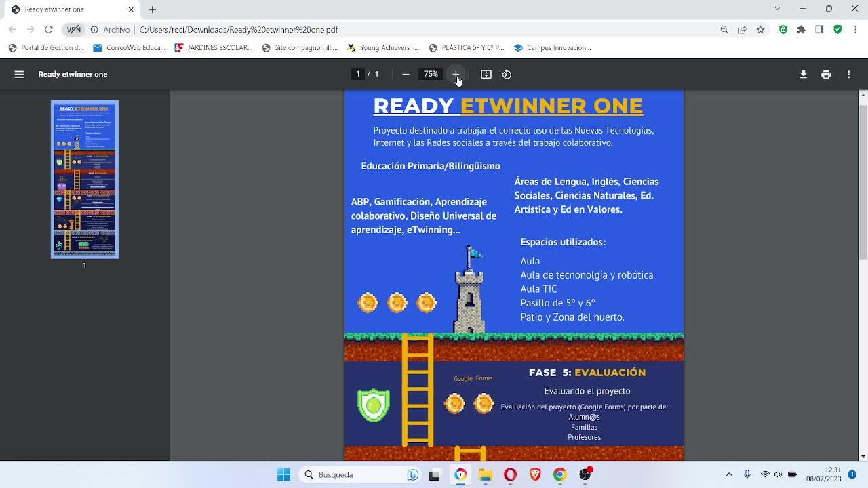Launch Brave browser from taskbar
868x488 pixels.
535,474
